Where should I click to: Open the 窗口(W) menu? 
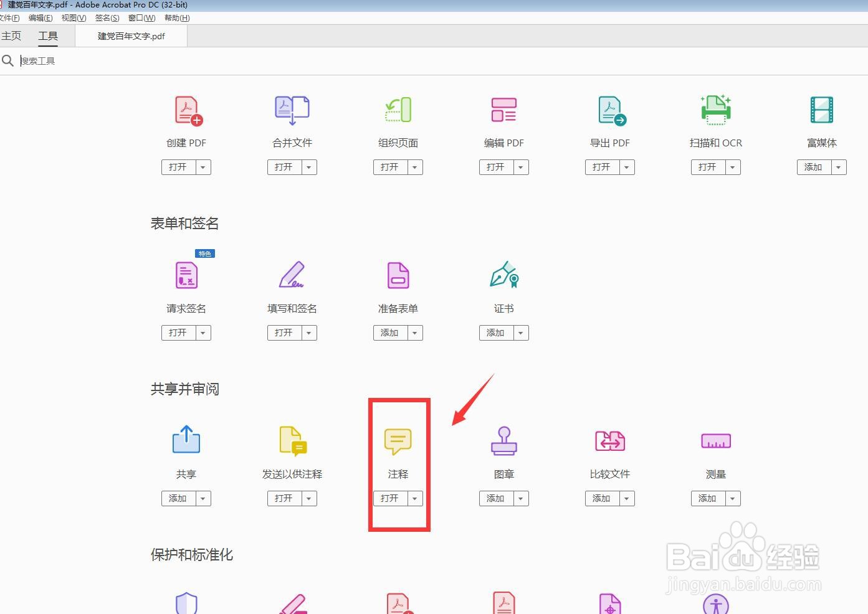pyautogui.click(x=141, y=18)
